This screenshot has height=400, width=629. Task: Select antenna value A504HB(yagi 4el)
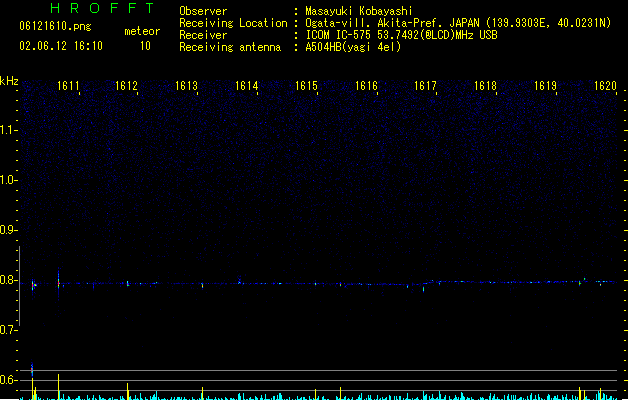pos(353,47)
